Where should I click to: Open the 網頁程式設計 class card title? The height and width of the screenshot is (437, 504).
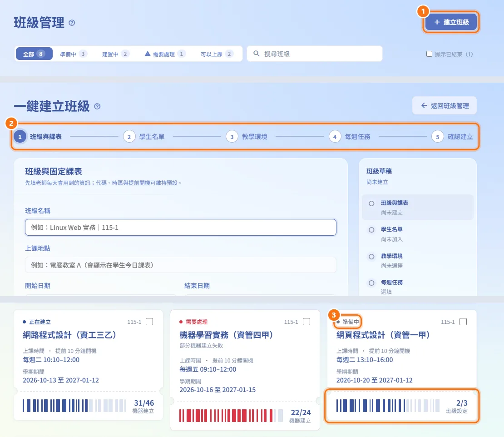coord(383,335)
